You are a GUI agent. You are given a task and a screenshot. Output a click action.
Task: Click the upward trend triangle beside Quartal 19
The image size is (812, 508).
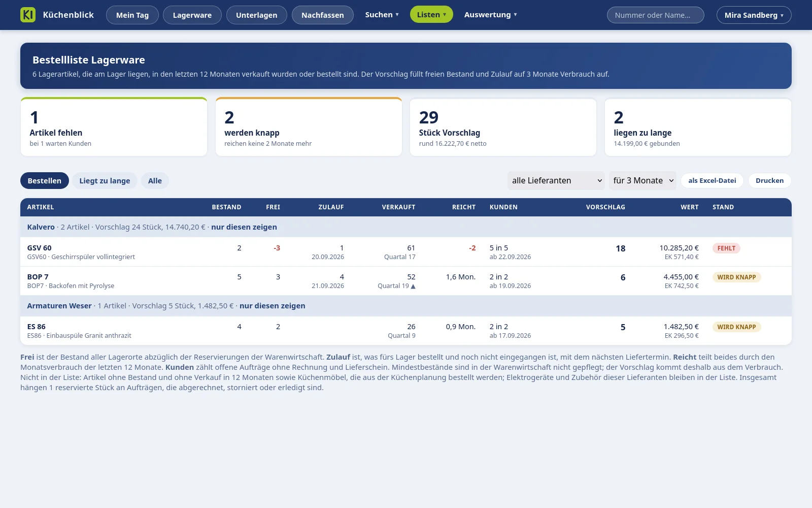413,286
